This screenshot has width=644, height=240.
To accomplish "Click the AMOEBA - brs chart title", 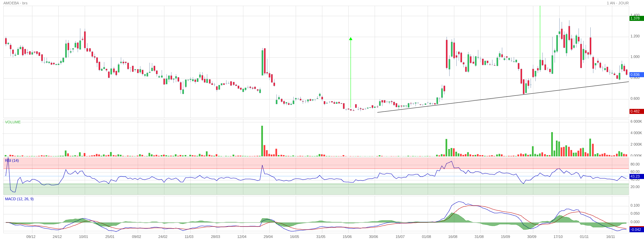I will tap(15, 3).
